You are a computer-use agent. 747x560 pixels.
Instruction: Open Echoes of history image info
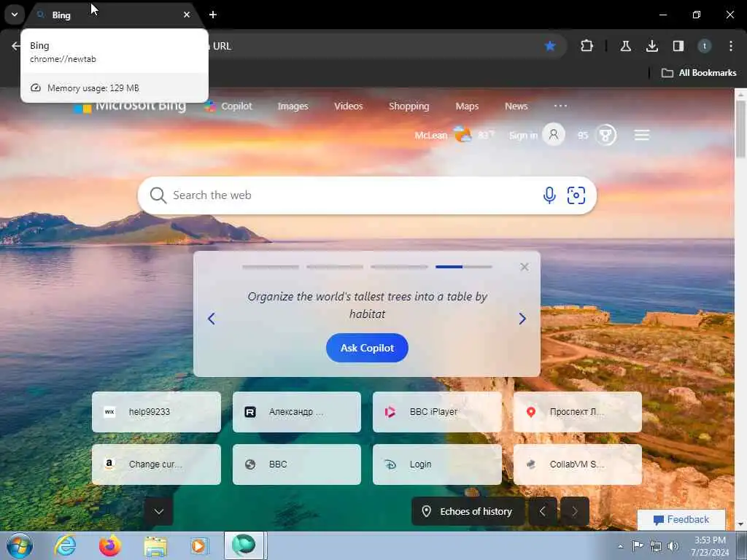[x=468, y=511]
